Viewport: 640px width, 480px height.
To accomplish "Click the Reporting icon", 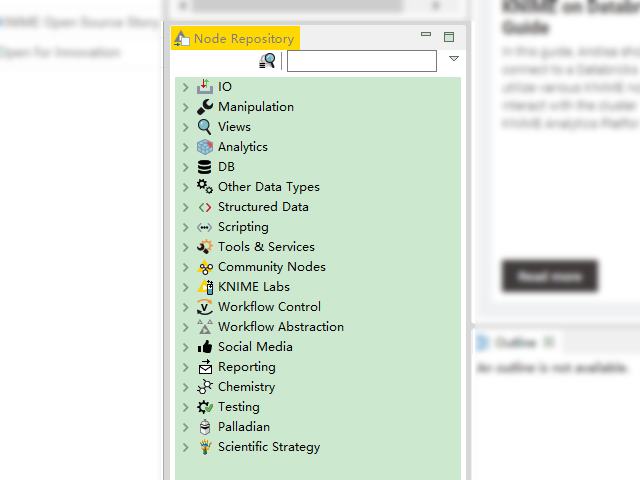I will click(x=205, y=367).
